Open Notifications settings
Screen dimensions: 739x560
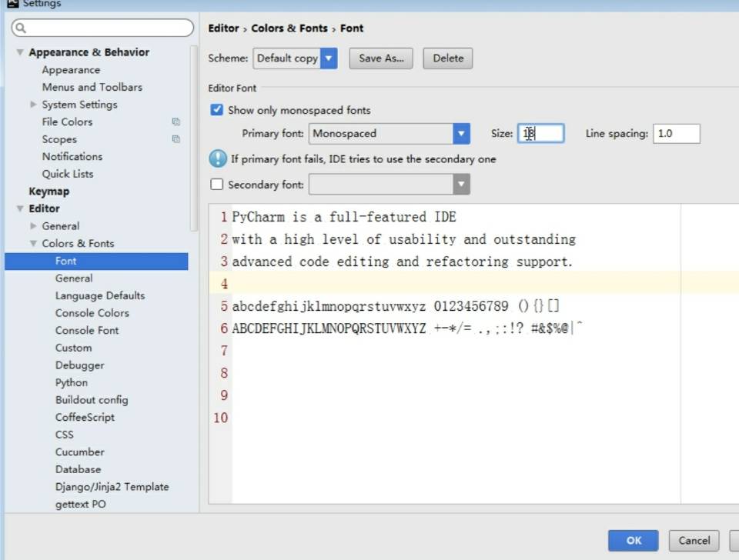[72, 156]
